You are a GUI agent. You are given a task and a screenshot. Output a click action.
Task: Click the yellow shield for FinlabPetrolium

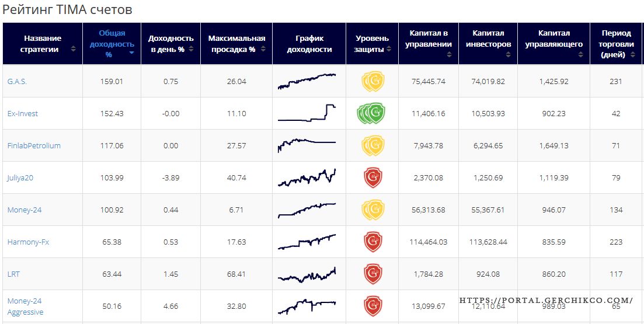(372, 145)
